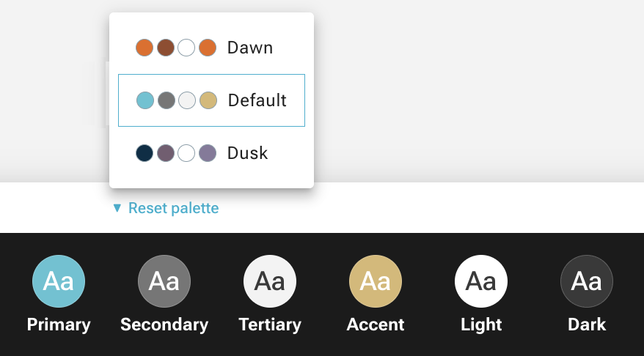This screenshot has height=356, width=644.
Task: Click the brown dot in Dawn palette
Action: point(166,48)
